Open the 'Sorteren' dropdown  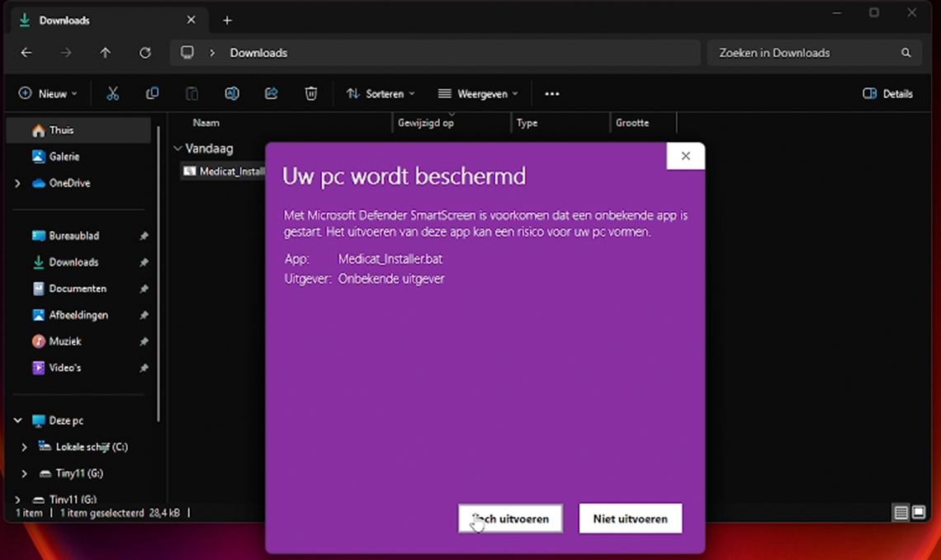click(381, 93)
